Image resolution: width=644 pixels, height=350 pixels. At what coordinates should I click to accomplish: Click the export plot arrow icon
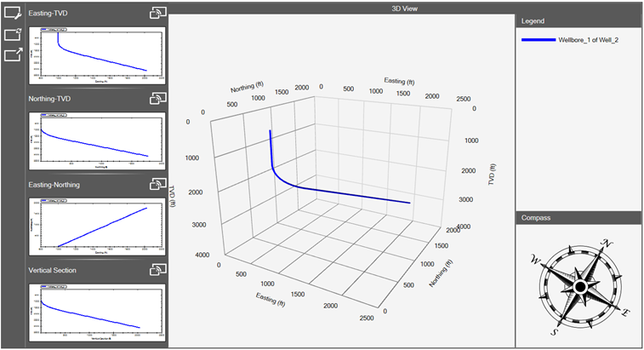(x=14, y=55)
